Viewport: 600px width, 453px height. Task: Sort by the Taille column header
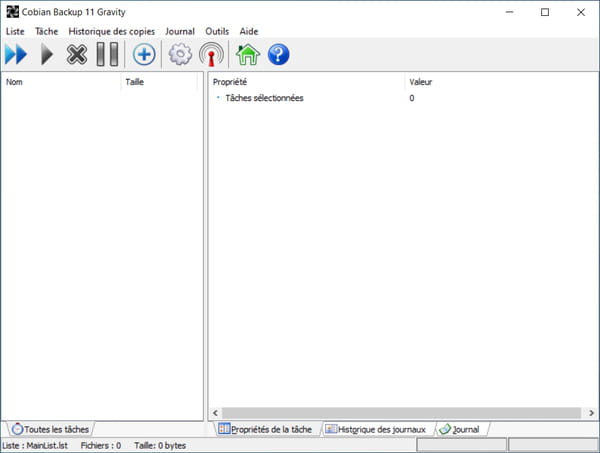point(159,82)
